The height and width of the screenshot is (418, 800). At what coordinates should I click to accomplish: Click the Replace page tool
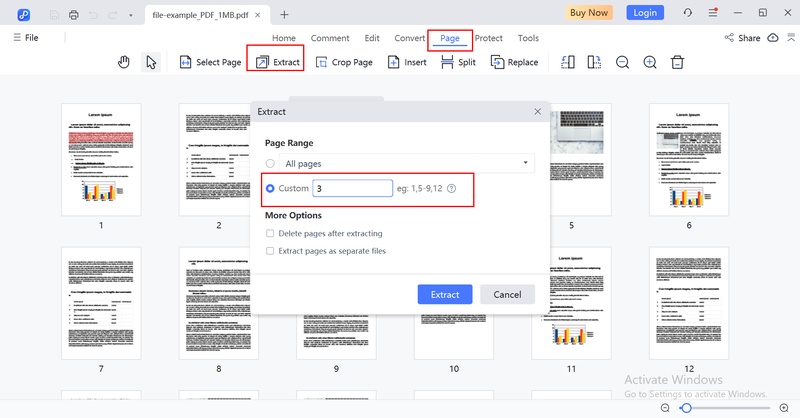(x=514, y=62)
